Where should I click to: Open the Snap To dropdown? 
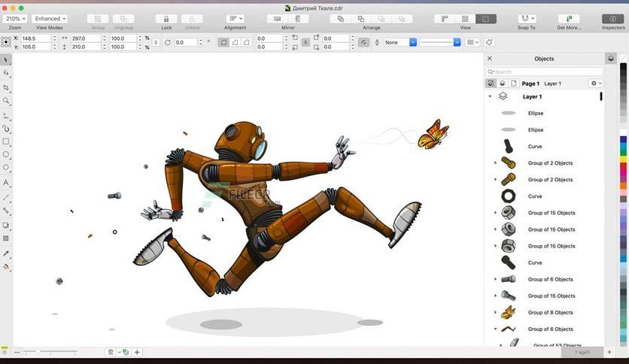(527, 19)
